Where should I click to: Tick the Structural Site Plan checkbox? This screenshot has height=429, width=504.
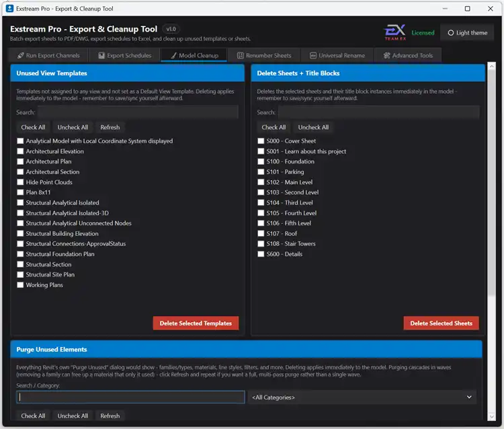coord(20,274)
